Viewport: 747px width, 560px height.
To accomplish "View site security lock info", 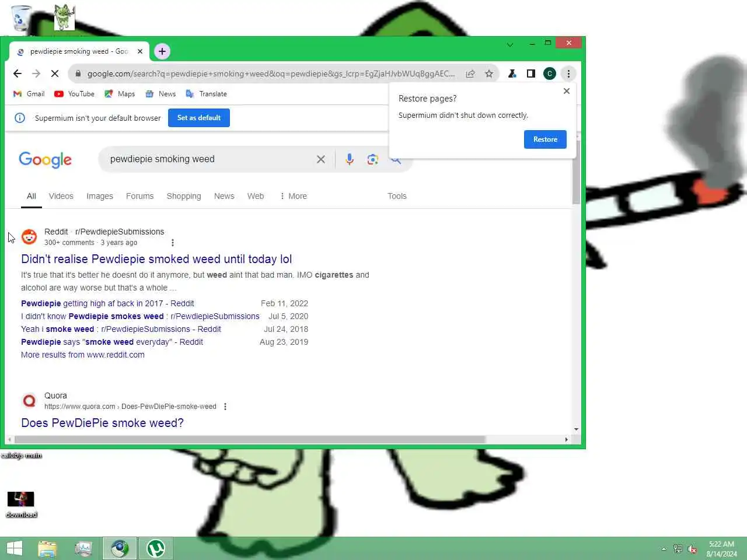I will tap(78, 73).
